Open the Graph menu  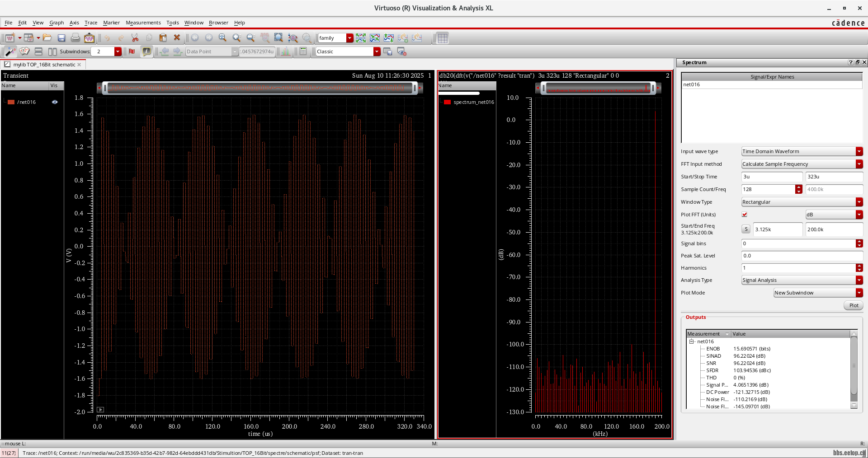[x=57, y=23]
